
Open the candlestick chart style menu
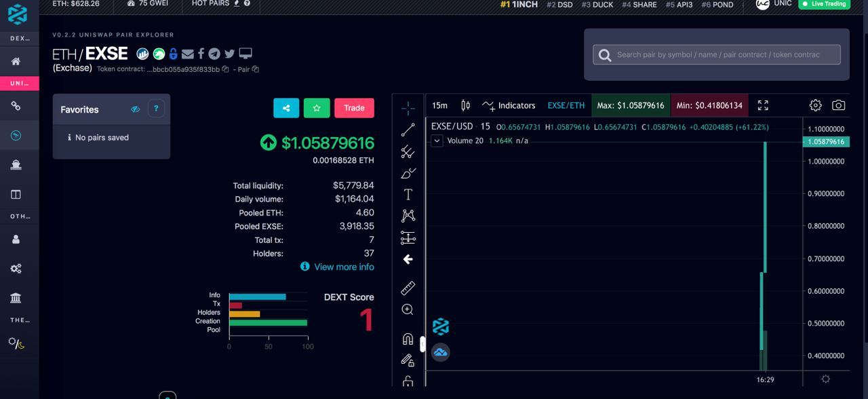tap(465, 105)
